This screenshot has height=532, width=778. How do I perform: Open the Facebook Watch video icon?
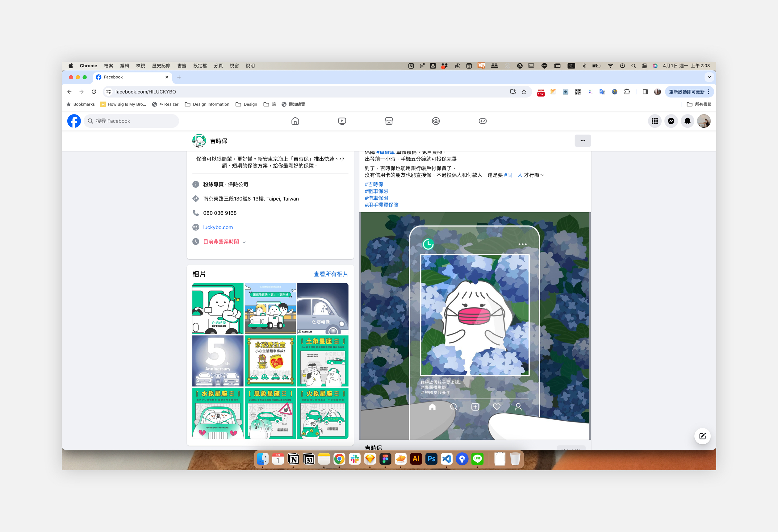coord(342,121)
